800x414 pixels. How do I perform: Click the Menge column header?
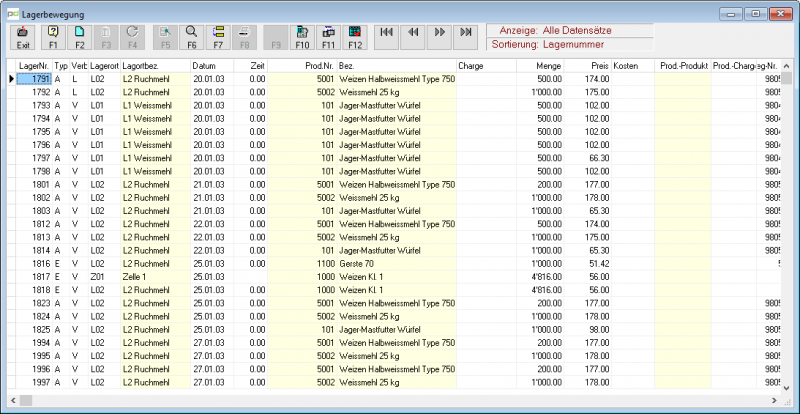(x=540, y=66)
